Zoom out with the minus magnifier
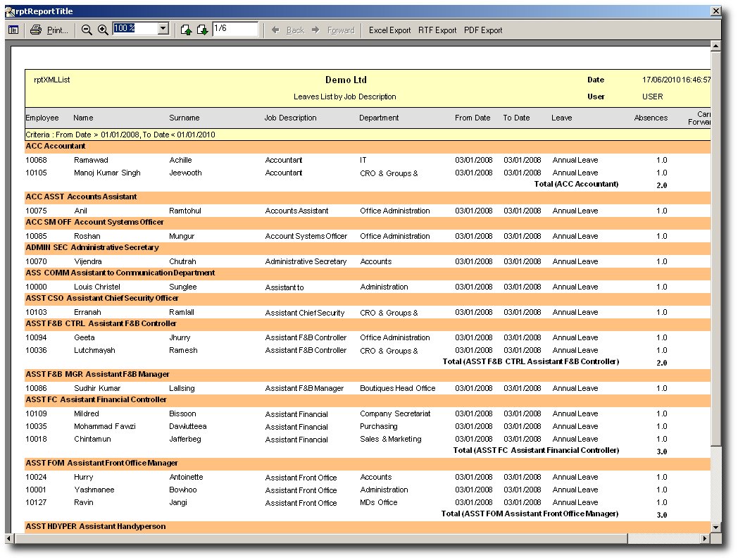738x560 pixels. pos(87,30)
